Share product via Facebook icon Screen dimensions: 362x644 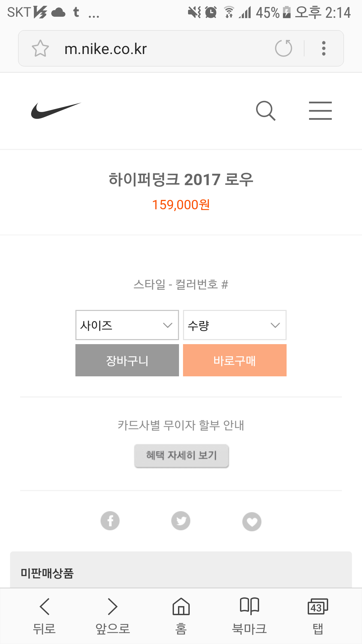point(110,521)
